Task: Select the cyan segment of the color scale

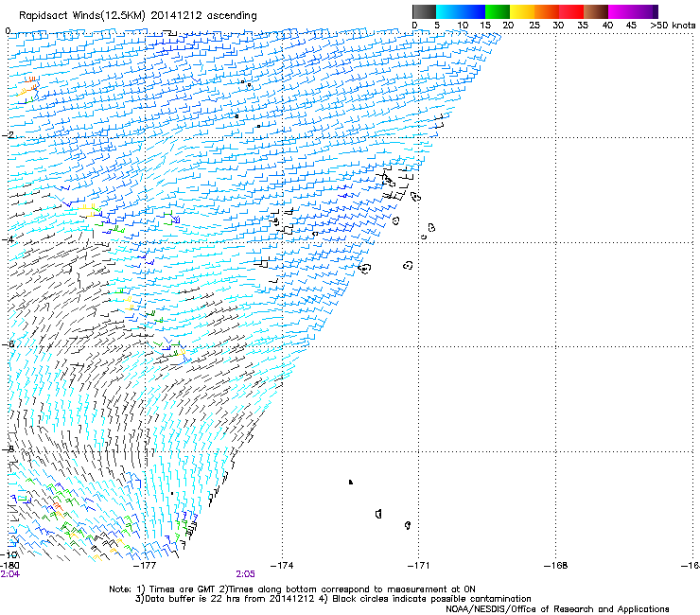Action: pos(448,11)
